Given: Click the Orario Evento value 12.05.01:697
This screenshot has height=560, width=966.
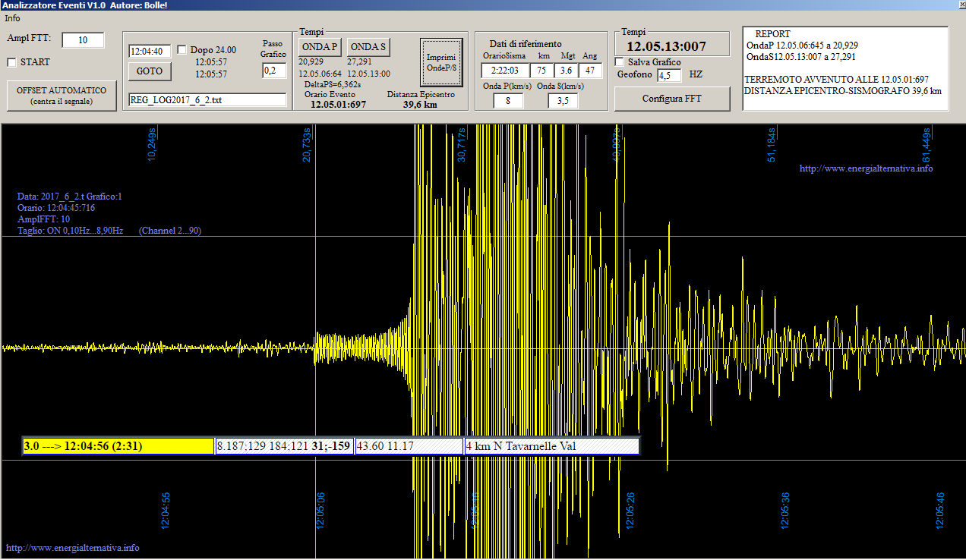Looking at the screenshot, I should [338, 104].
